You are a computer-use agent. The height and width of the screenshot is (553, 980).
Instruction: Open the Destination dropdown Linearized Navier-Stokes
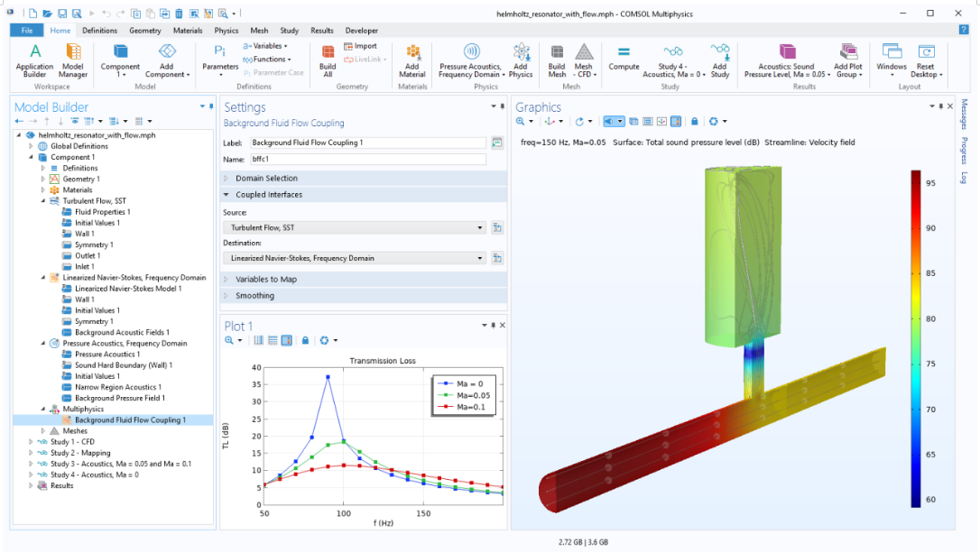click(x=355, y=258)
